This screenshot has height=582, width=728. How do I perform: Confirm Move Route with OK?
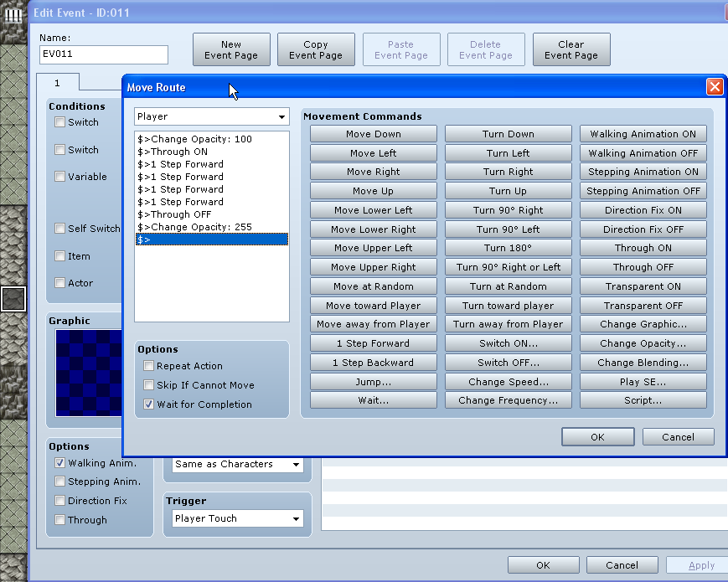pyautogui.click(x=596, y=437)
